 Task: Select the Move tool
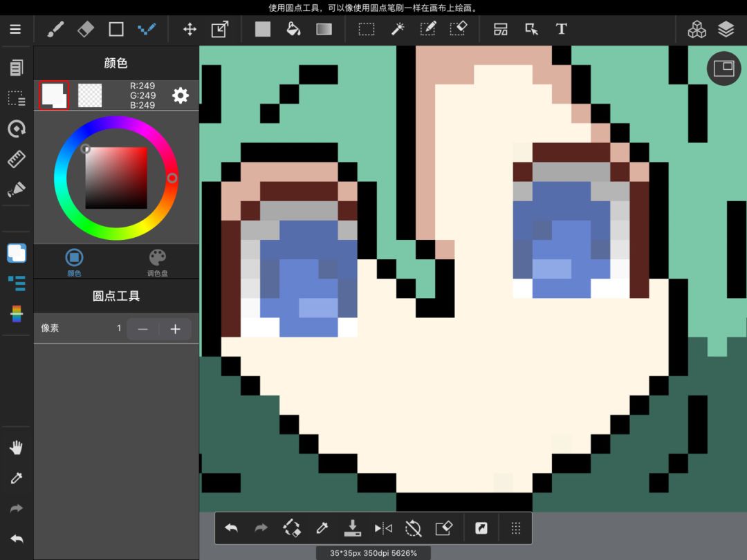click(190, 30)
